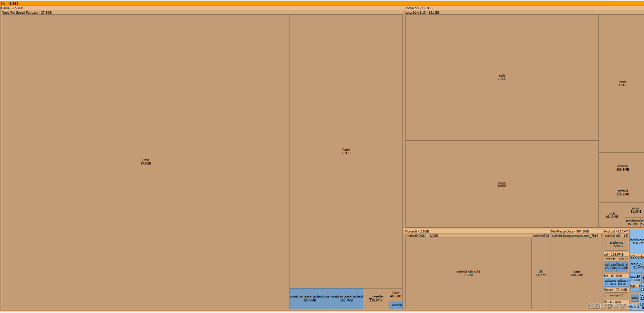The width and height of the screenshot is (644, 313).
Task: Open the build 5.7GB block
Action: click(502, 77)
